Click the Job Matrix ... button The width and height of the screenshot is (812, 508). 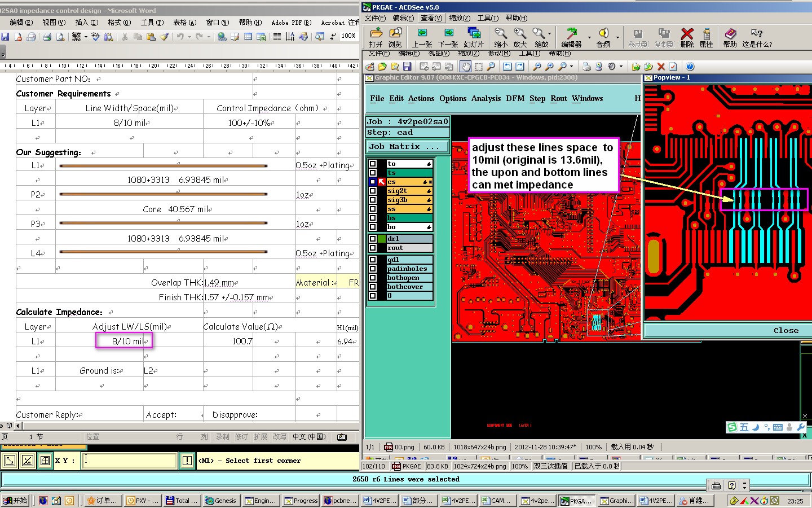pos(407,147)
